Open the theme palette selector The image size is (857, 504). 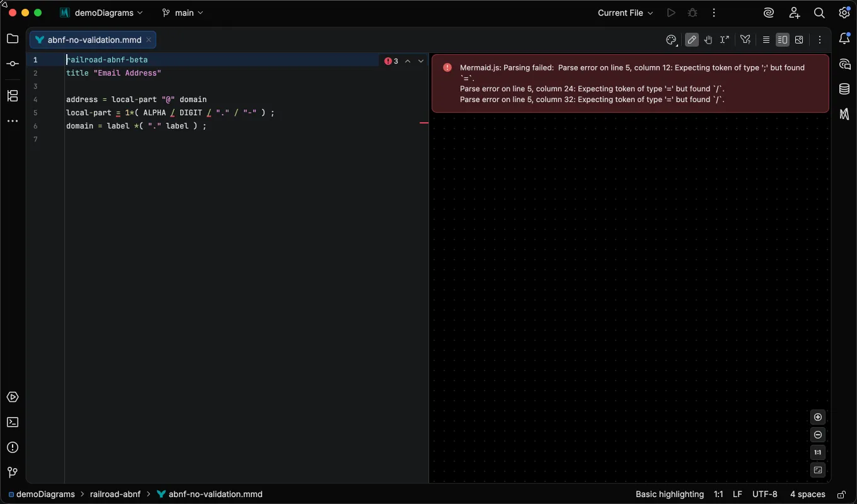click(671, 40)
